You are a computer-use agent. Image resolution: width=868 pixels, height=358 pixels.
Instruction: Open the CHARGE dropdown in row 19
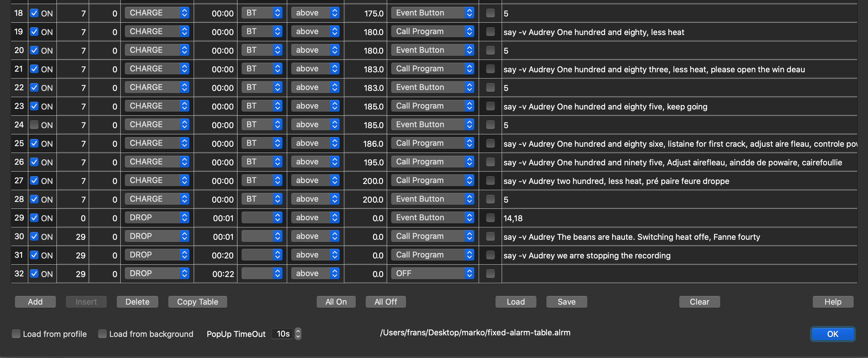tap(157, 32)
